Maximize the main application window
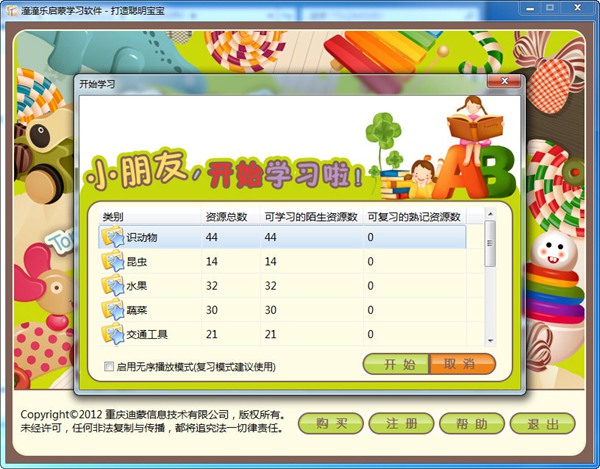 [550, 8]
